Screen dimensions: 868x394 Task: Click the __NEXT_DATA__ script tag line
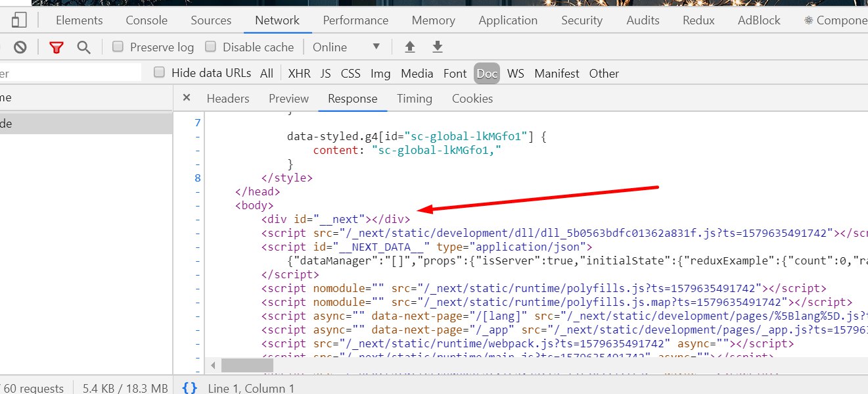[x=427, y=247]
